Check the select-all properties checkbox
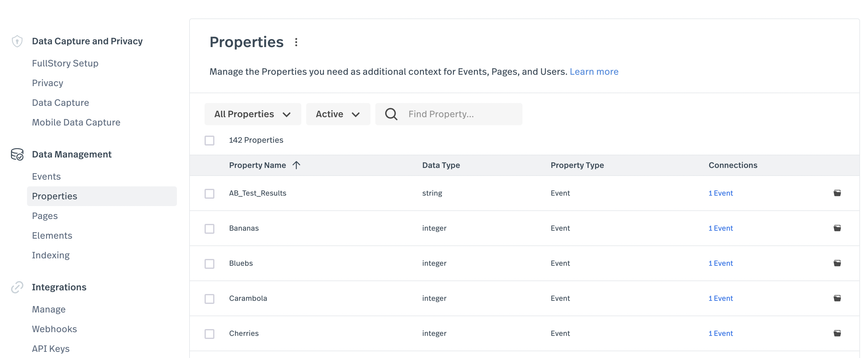Screen dimensions: 868x358 (209, 140)
